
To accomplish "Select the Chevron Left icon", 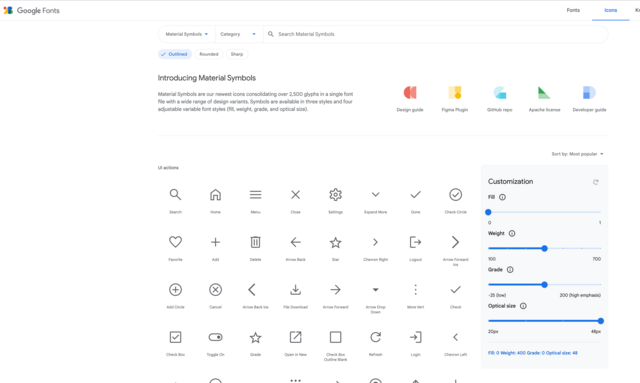I will 456,337.
